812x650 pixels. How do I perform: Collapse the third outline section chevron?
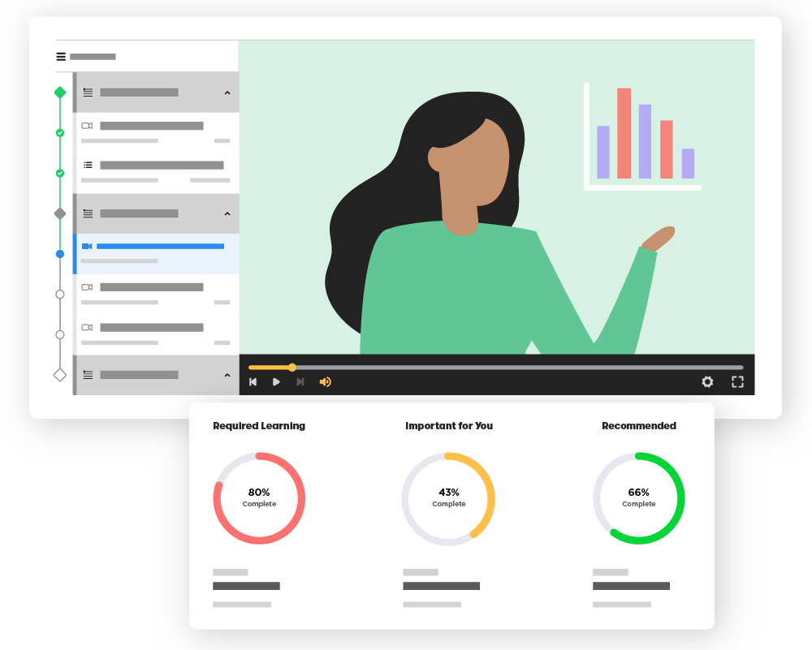pyautogui.click(x=227, y=375)
